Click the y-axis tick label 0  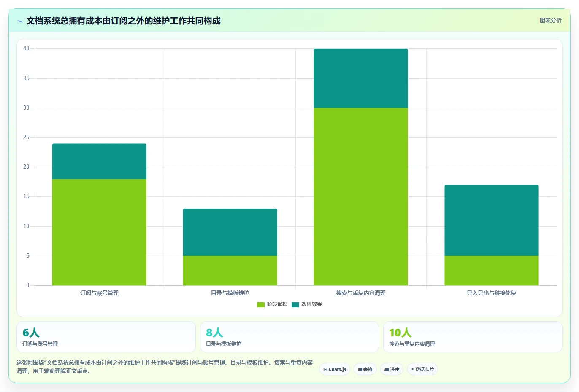[28, 285]
